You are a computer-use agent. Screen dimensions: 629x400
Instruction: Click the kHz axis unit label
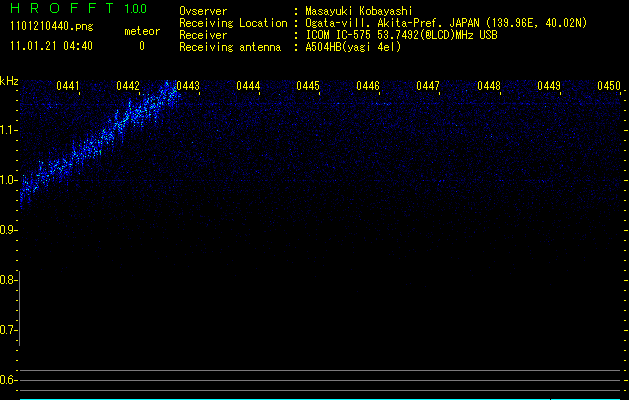(9, 81)
